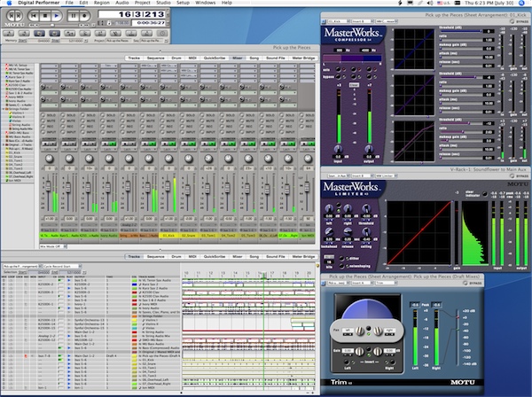Click the threshold knob in the Limiter
This screenshot has width=532, height=397.
coord(365,208)
